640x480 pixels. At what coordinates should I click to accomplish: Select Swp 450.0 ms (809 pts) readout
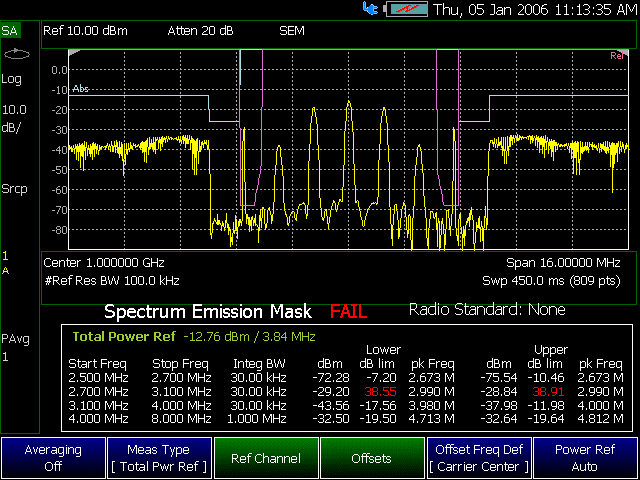coord(551,281)
